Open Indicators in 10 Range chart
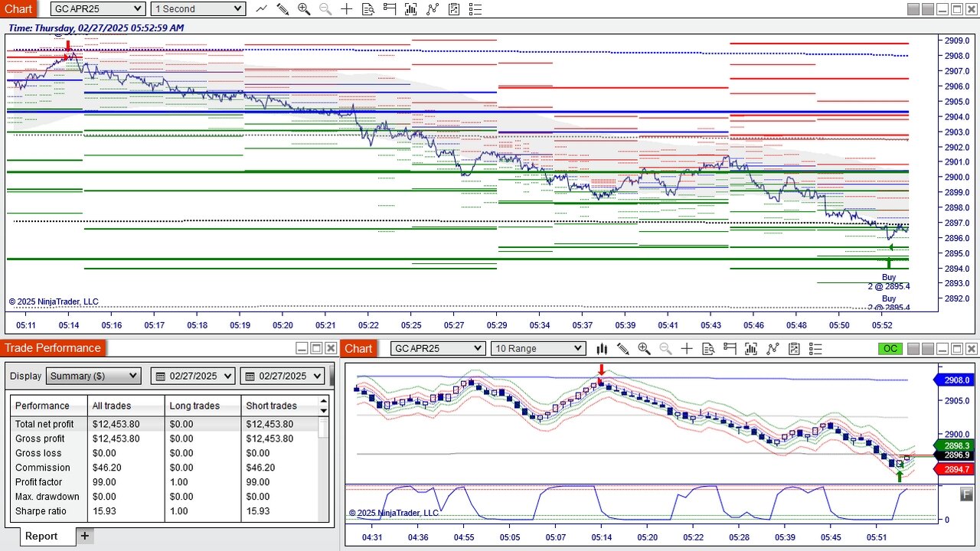The image size is (980, 551). point(773,349)
